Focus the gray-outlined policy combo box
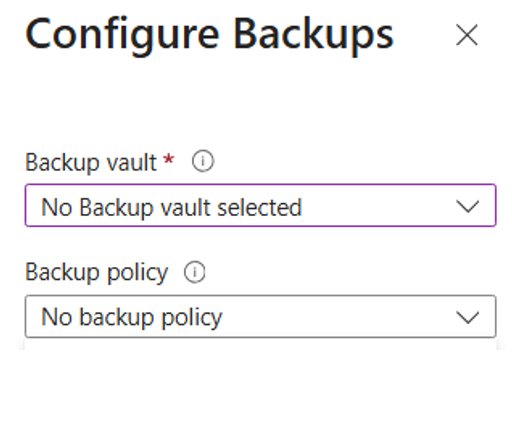The width and height of the screenshot is (512, 440). click(260, 316)
